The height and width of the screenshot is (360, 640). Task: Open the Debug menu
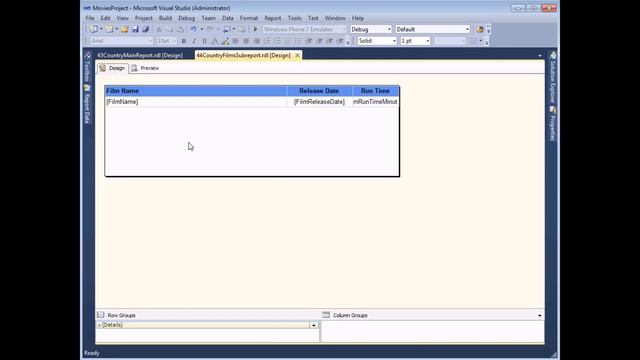pyautogui.click(x=187, y=18)
